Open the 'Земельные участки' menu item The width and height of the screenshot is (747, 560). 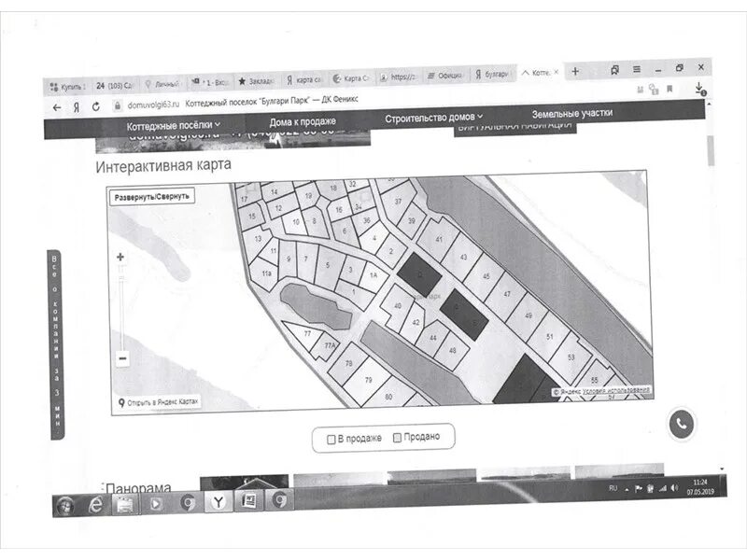pyautogui.click(x=572, y=114)
